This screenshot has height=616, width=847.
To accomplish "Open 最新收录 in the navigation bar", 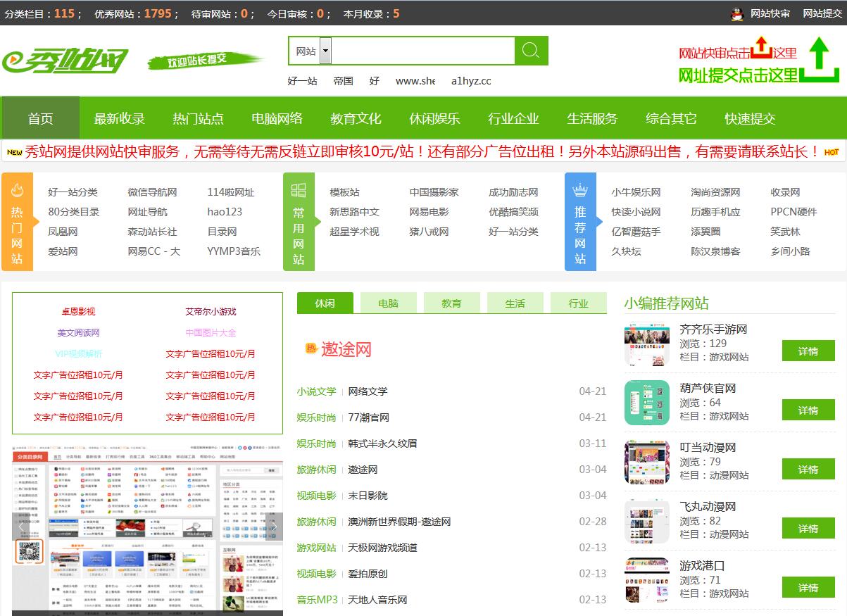I will tap(119, 118).
